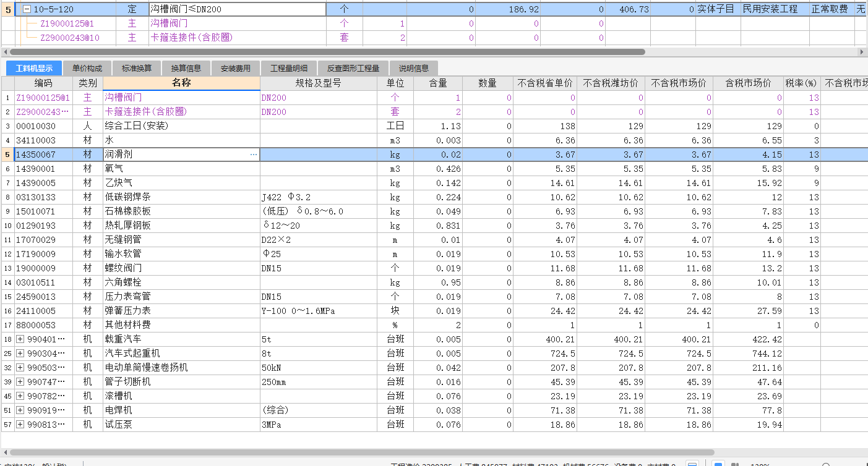Open the 安装费用 tab

[236, 68]
